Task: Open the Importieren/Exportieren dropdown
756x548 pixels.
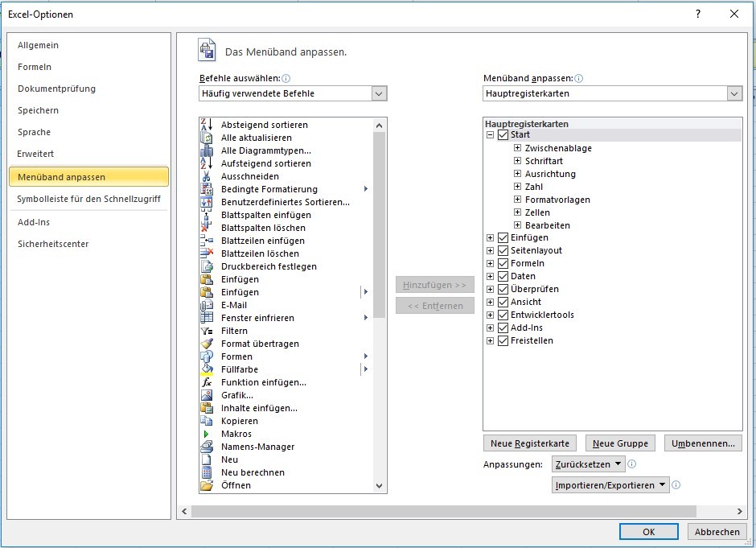Action: click(x=610, y=485)
